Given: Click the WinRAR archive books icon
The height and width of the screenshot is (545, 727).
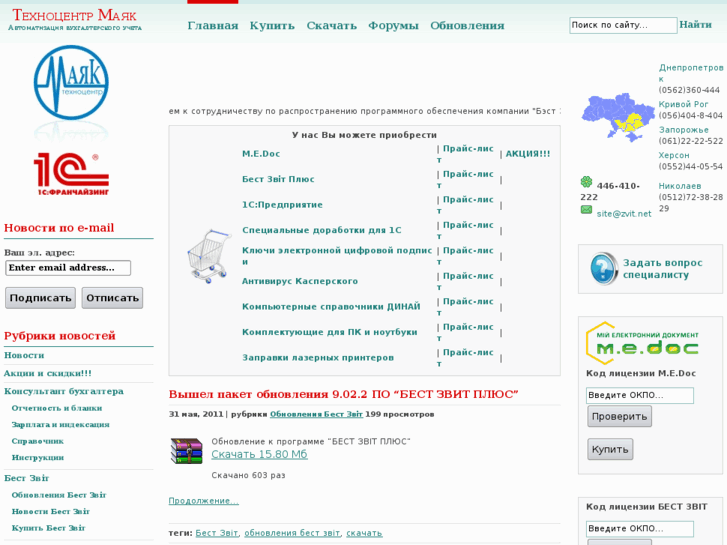Looking at the screenshot, I should (x=186, y=451).
